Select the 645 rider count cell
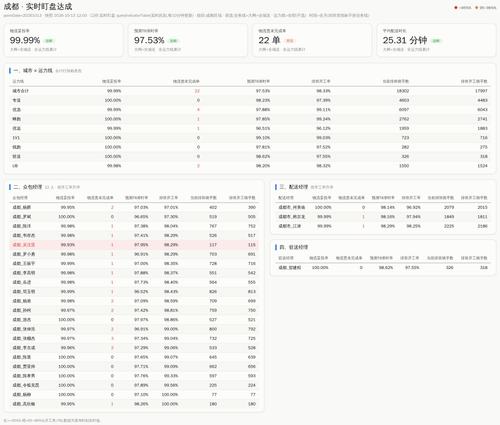 click(x=213, y=357)
